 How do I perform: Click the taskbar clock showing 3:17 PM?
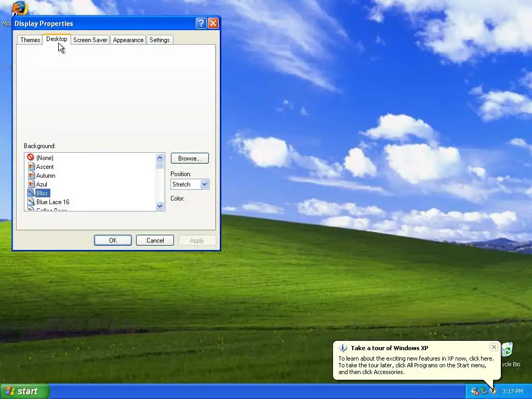click(513, 391)
